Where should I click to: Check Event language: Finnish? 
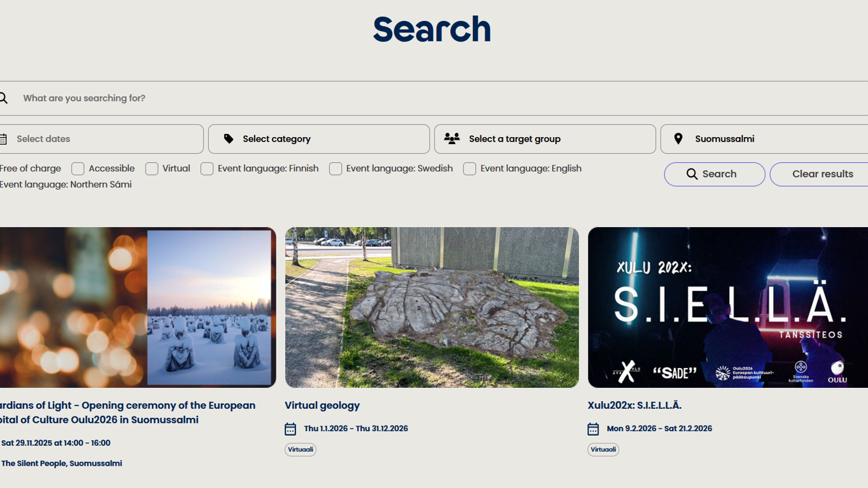point(207,169)
